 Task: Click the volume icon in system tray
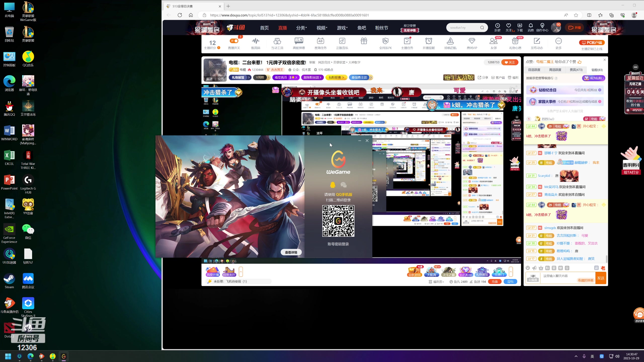point(617,356)
